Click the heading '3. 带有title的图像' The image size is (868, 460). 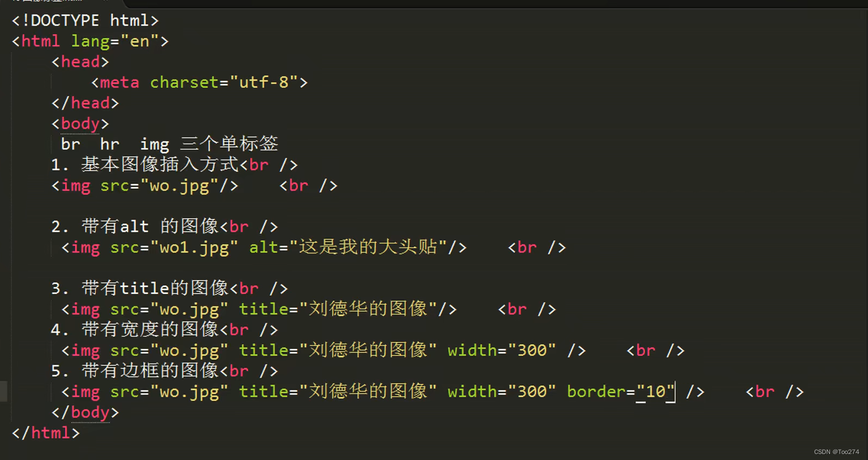[x=140, y=288]
